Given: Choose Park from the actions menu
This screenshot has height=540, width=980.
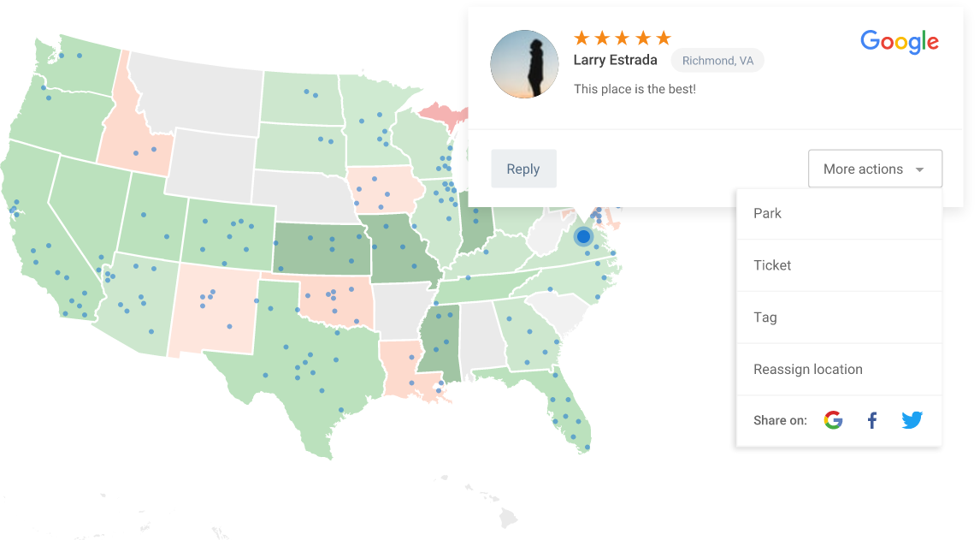Looking at the screenshot, I should click(x=839, y=213).
